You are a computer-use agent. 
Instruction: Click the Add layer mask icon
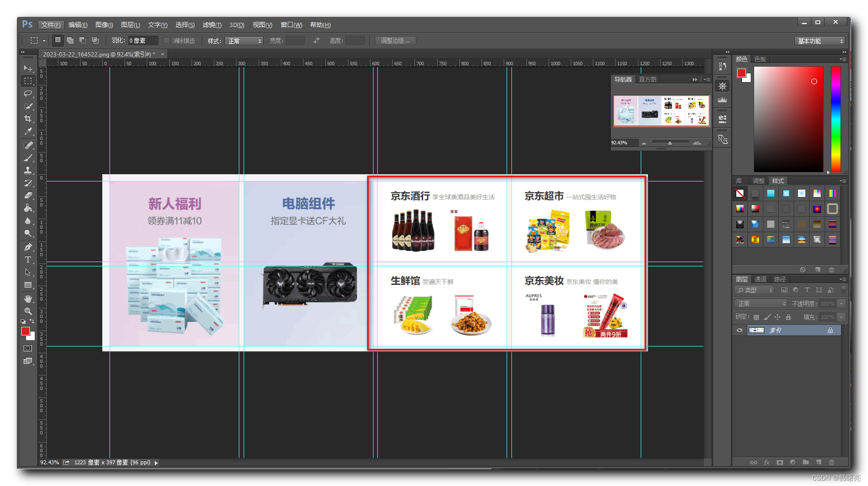[780, 462]
